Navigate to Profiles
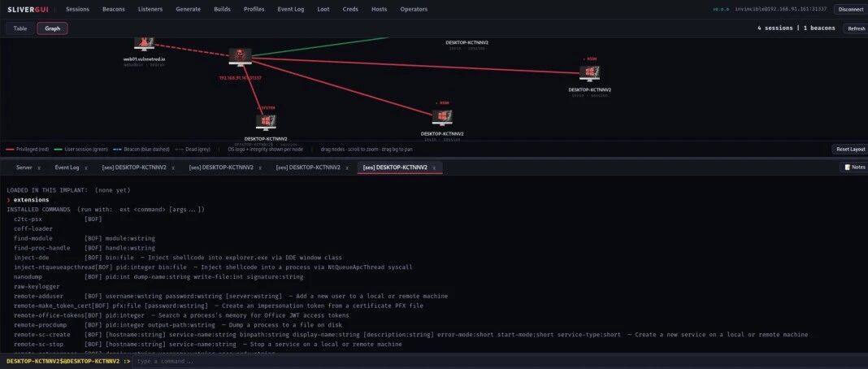 tap(254, 10)
